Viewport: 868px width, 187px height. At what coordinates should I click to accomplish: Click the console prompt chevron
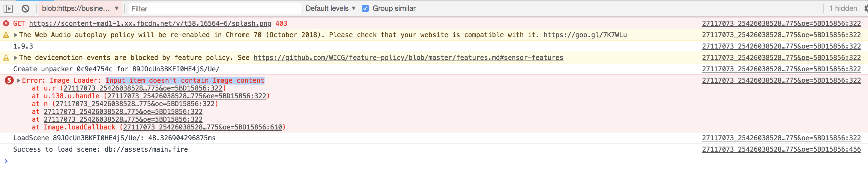point(6,161)
